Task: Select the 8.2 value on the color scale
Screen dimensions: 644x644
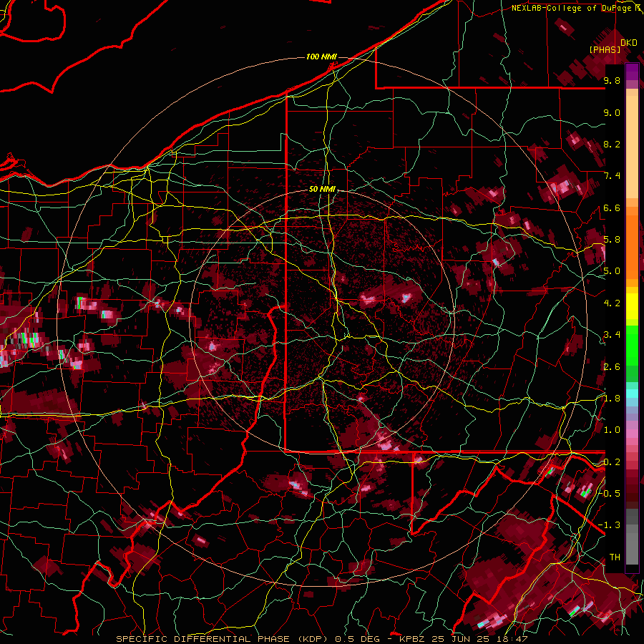Action: (x=612, y=144)
